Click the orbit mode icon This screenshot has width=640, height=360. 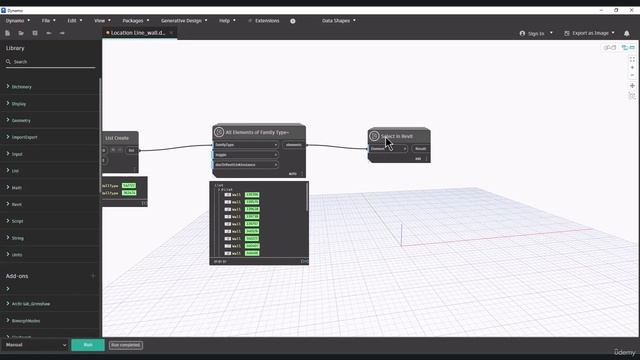tap(632, 96)
